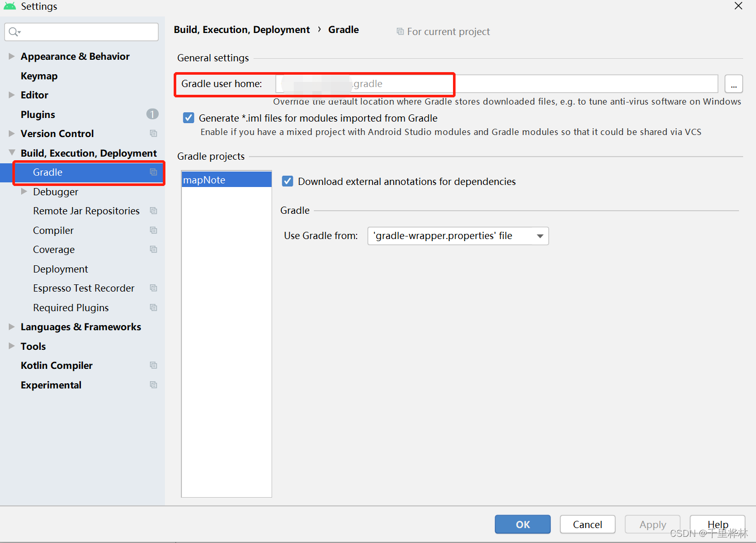The image size is (756, 543).
Task: Click the Plugins update count badge
Action: click(152, 114)
